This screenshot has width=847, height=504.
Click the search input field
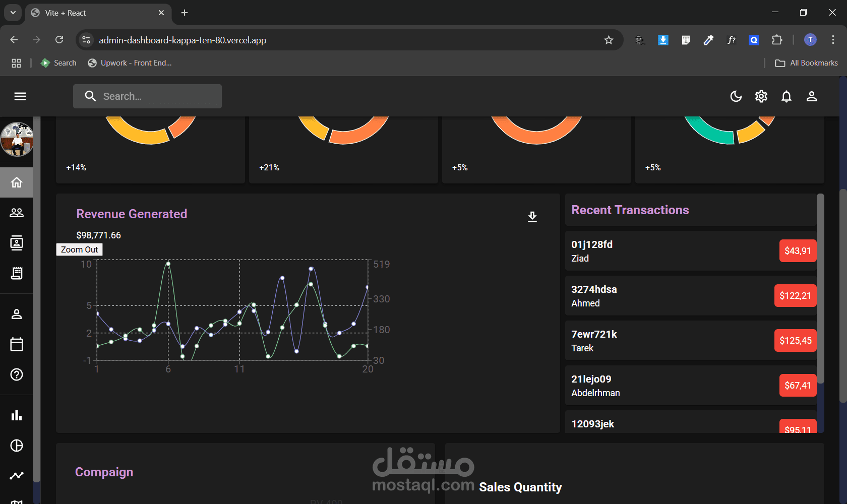click(x=147, y=96)
